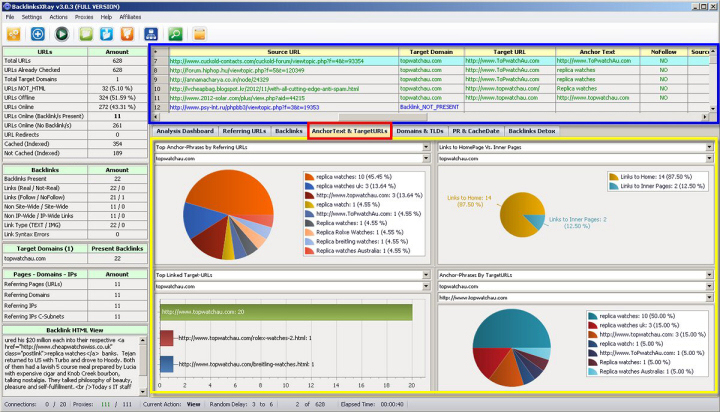Click down arrow of Backlink HTML View scrollbar
Screen dimensions: 720x412
tap(143, 392)
